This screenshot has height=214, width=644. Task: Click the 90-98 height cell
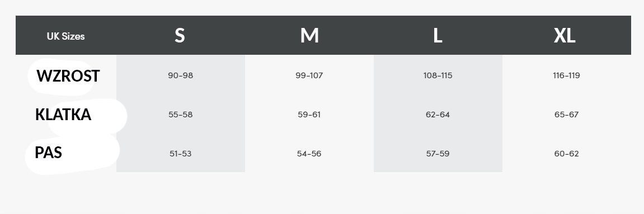tap(180, 75)
